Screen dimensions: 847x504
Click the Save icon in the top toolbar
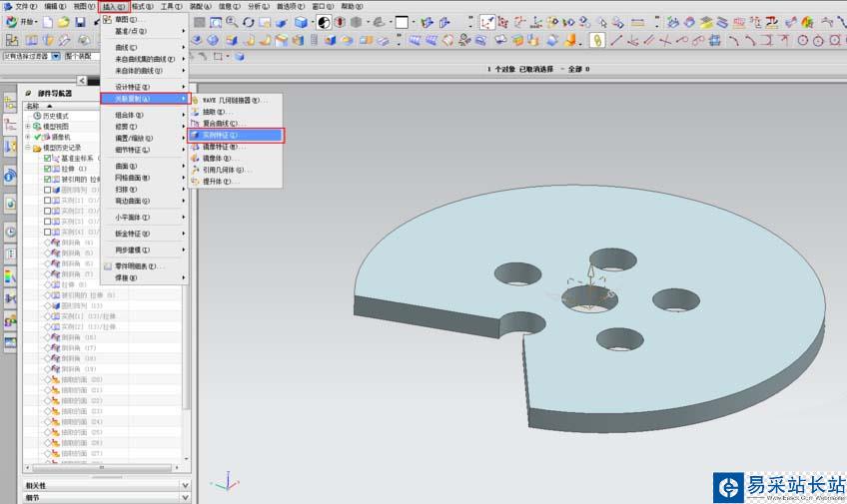[x=80, y=22]
